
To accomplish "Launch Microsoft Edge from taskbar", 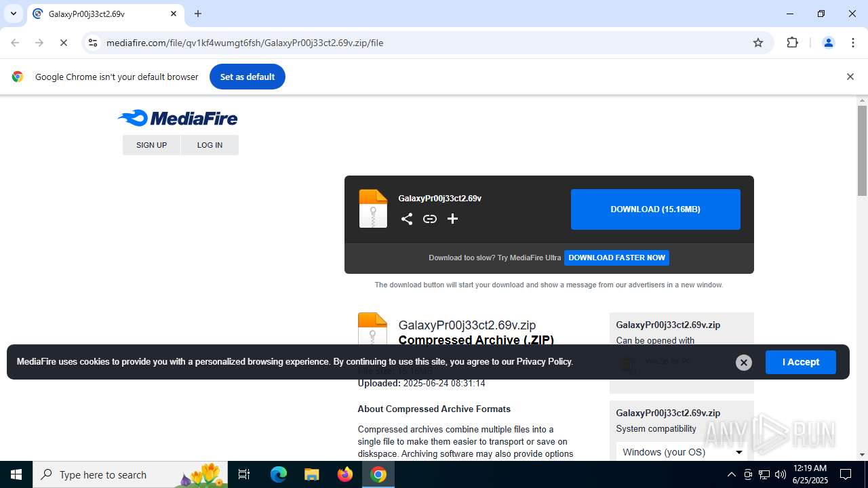I will [x=279, y=474].
